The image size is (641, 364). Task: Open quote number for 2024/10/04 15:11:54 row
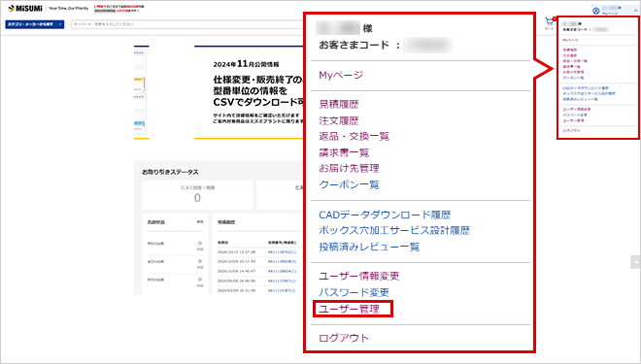pos(282,261)
